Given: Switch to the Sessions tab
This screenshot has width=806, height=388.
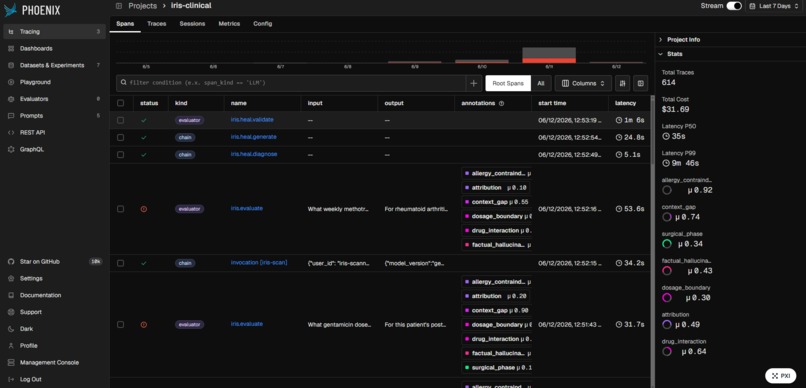Looking at the screenshot, I should point(192,24).
